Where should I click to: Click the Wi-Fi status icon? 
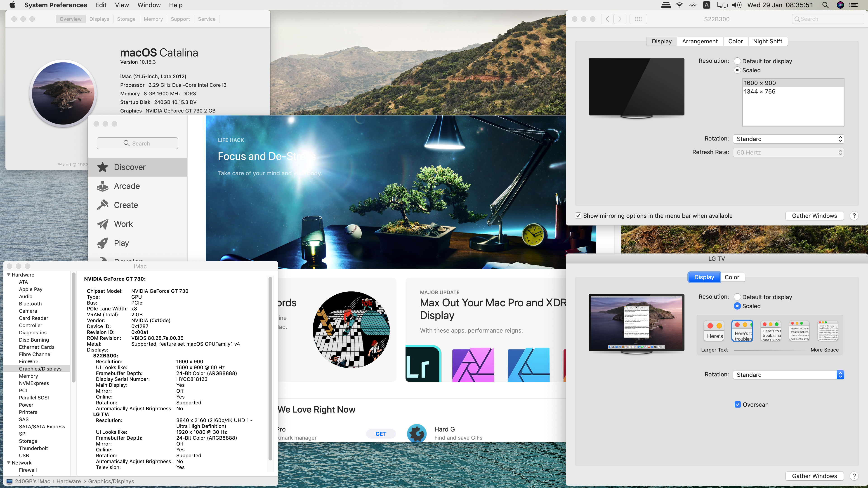(x=679, y=5)
